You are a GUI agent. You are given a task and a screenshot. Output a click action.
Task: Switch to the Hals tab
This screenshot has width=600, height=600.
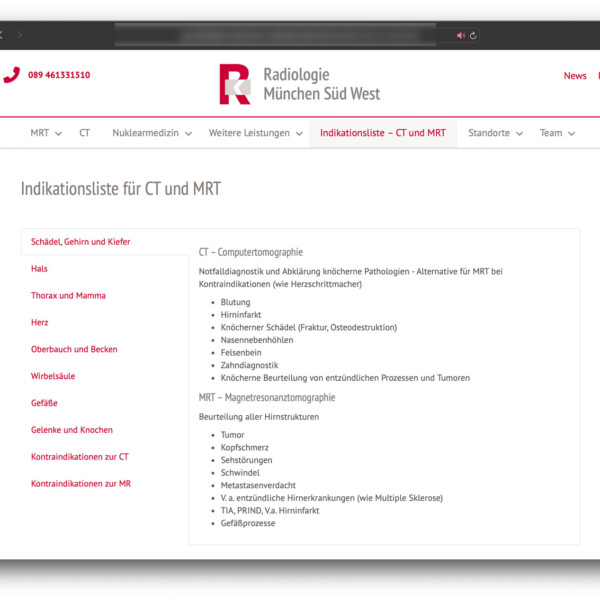tap(39, 269)
